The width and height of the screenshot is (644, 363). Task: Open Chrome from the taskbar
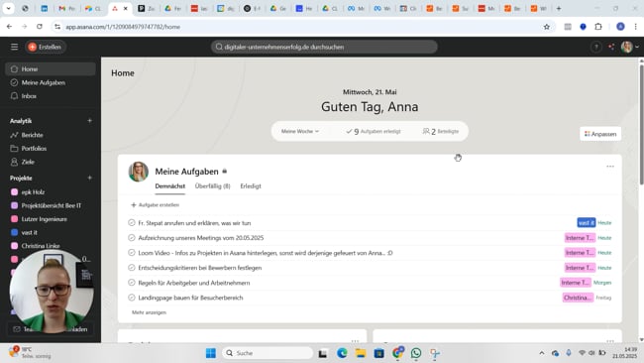[x=397, y=353]
